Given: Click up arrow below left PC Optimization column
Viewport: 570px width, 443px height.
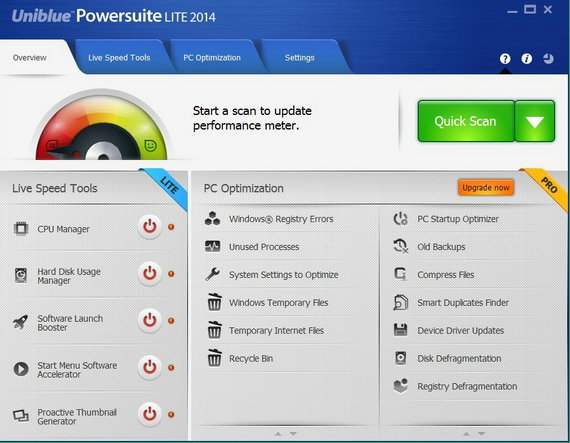Looking at the screenshot, I should 278,434.
